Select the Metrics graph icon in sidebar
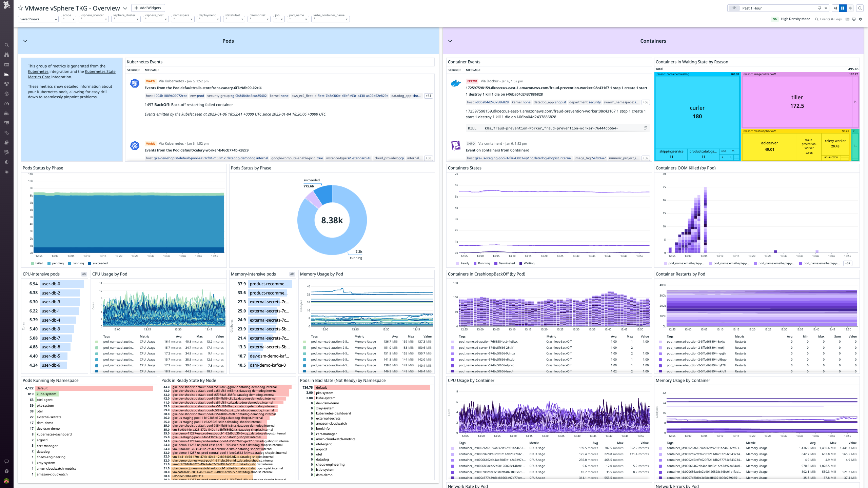The width and height of the screenshot is (868, 488). point(7,75)
